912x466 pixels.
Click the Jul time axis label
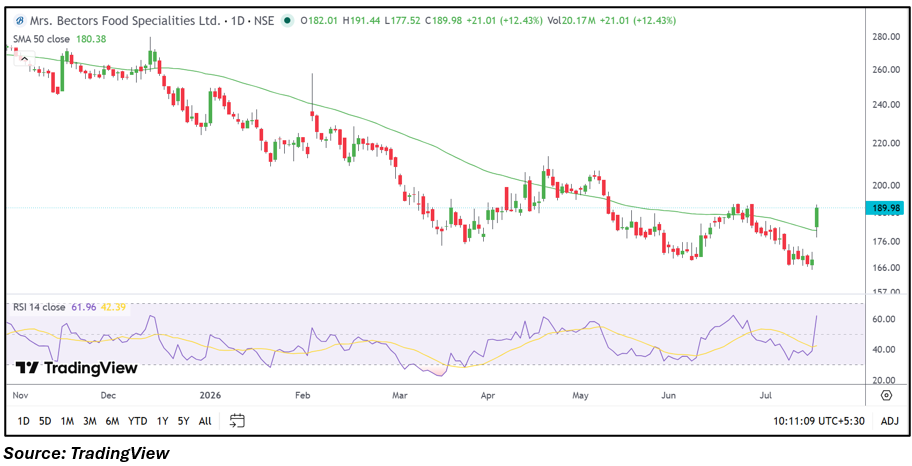pyautogui.click(x=767, y=396)
